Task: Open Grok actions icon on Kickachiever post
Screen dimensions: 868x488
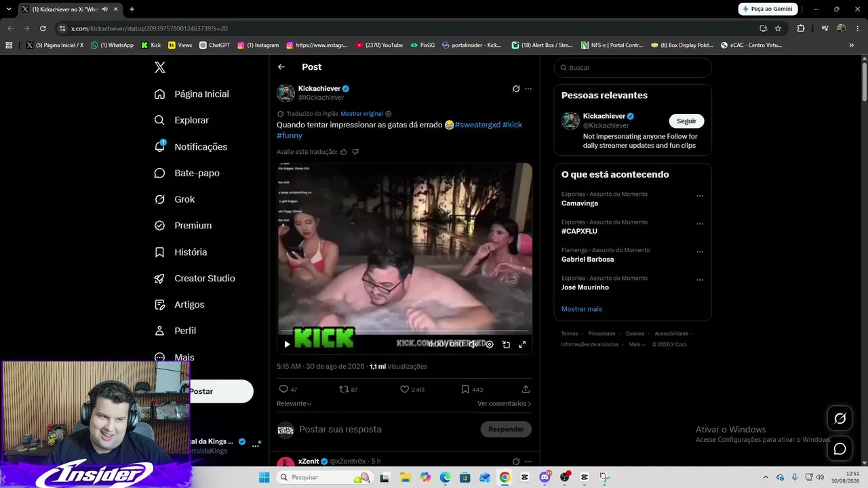Action: (x=516, y=89)
